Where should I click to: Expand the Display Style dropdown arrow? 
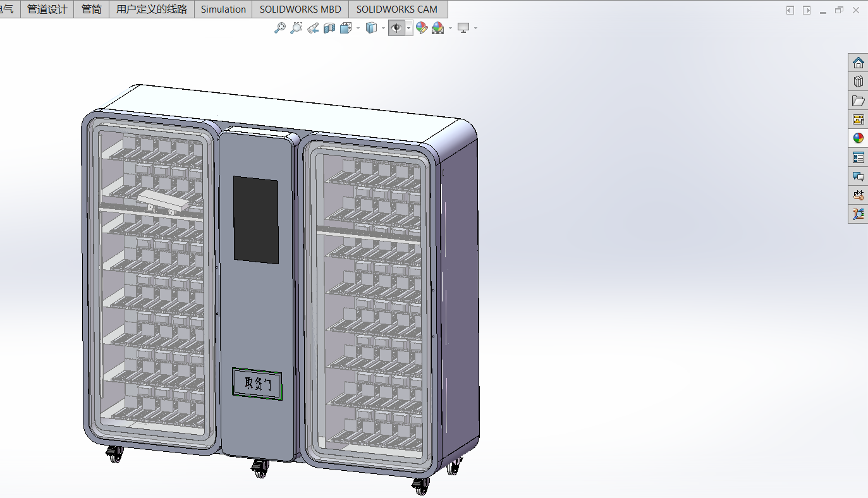tap(383, 28)
